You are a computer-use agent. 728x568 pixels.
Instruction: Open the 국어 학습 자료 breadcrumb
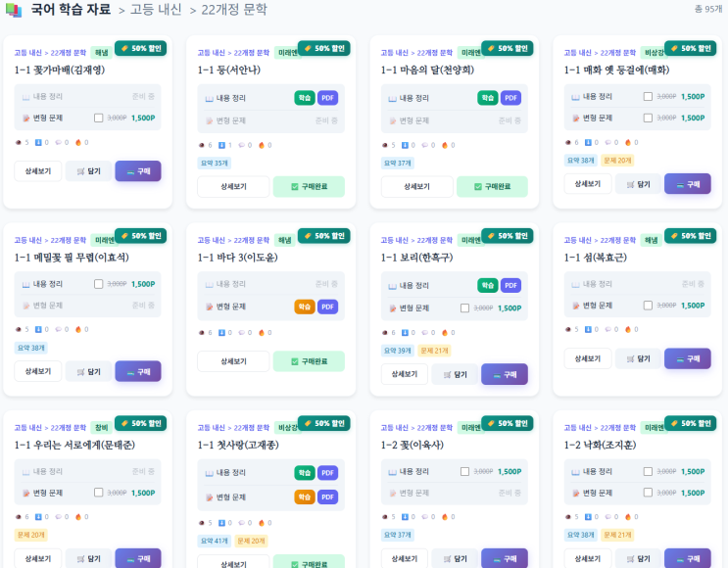[71, 9]
